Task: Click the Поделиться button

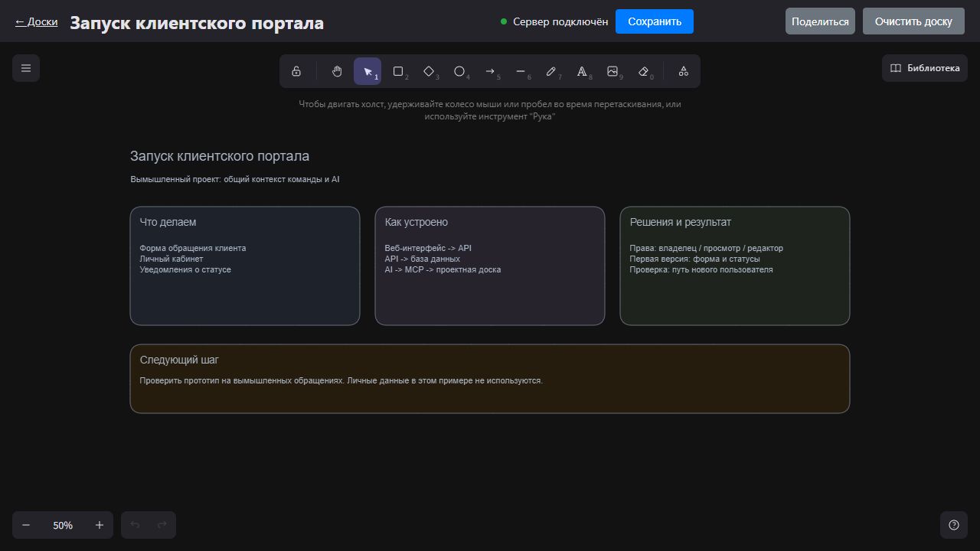Action: (x=820, y=21)
